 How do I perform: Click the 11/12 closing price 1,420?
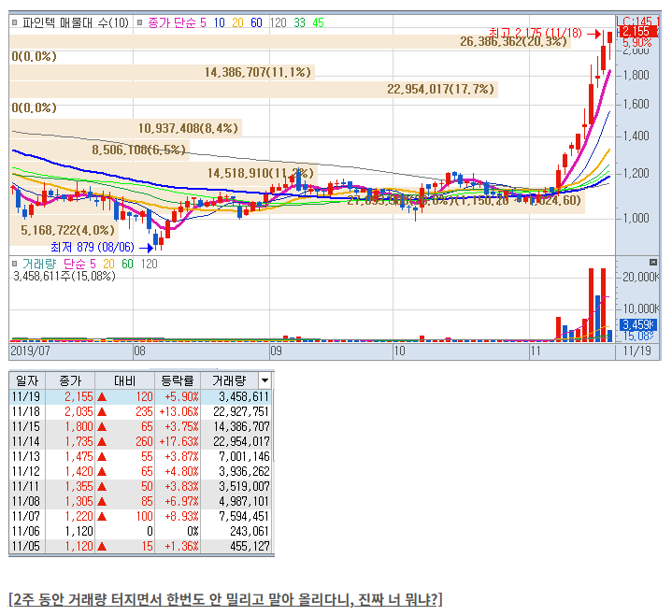click(x=79, y=471)
